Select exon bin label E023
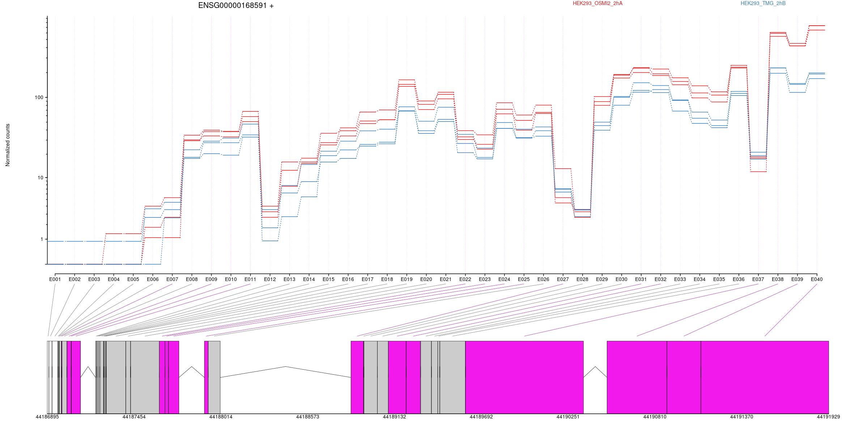This screenshot has width=868, height=434. pos(485,279)
